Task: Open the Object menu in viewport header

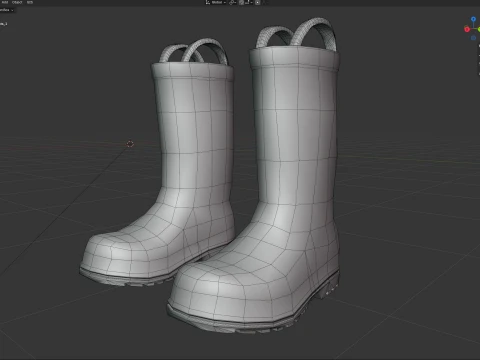Action: (17, 2)
